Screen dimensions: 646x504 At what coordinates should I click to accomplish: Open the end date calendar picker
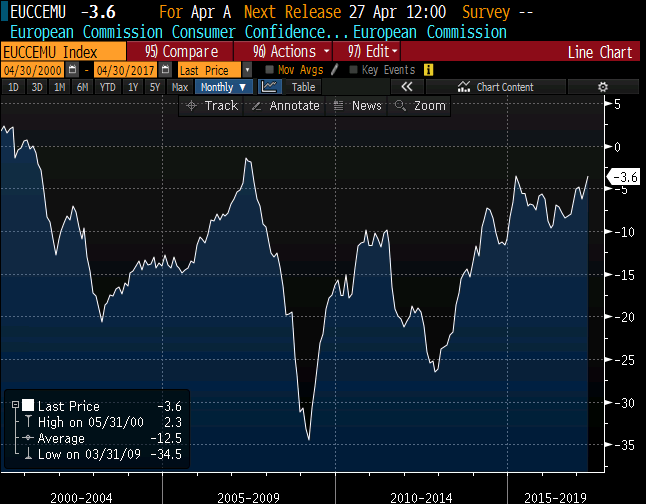pyautogui.click(x=166, y=70)
